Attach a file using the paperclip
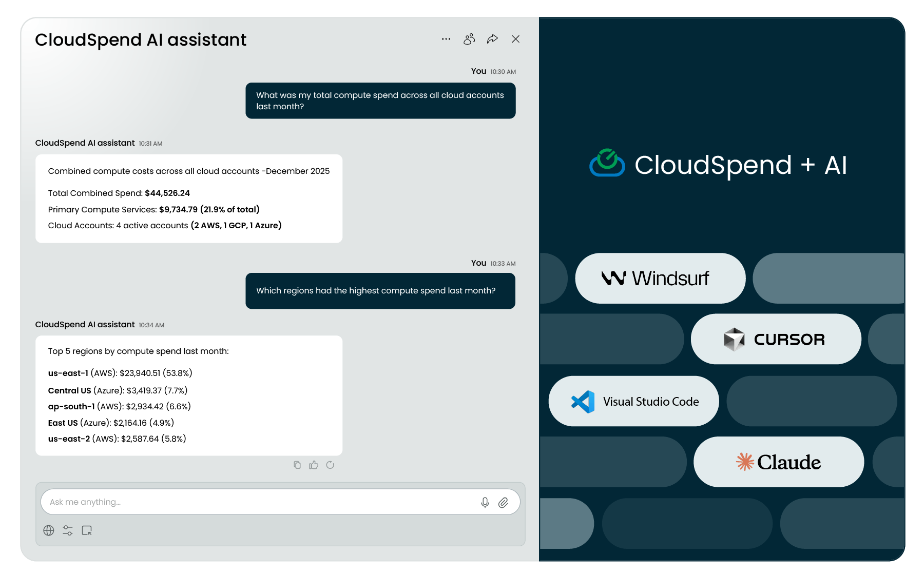The image size is (924, 575). pos(504,502)
